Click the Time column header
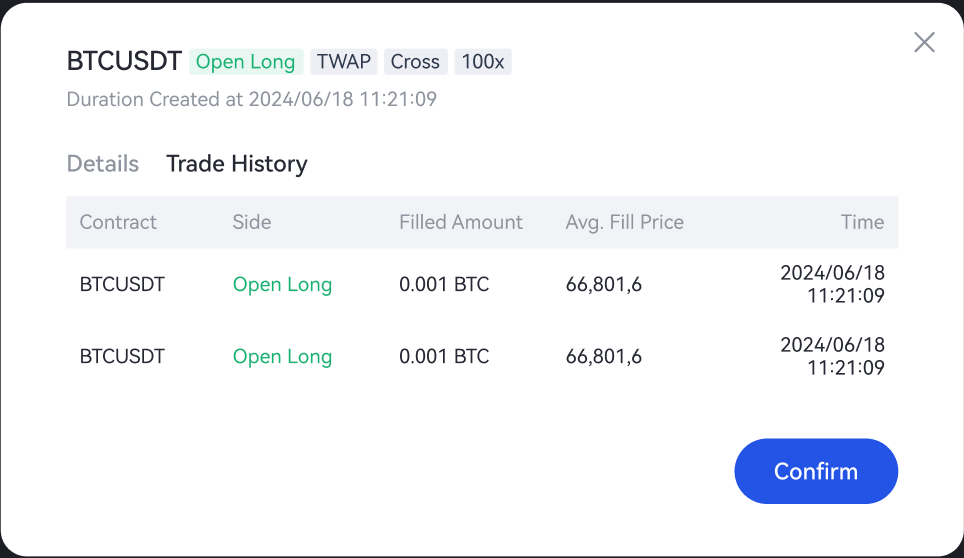The height and width of the screenshot is (558, 964). pos(862,222)
